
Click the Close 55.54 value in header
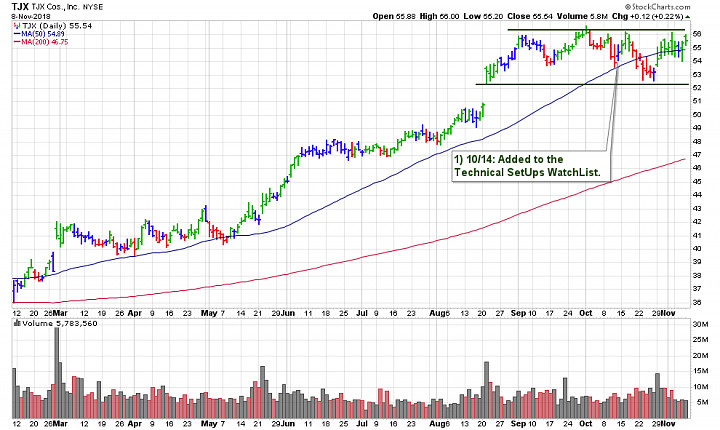pos(530,16)
